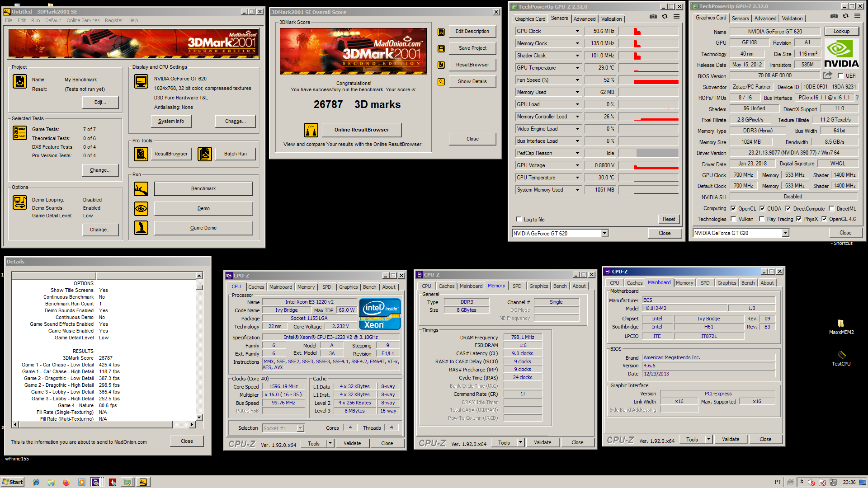This screenshot has height=488, width=868.
Task: Click the ResultBrowser magnifier icon in Pro Tools
Action: [141, 154]
